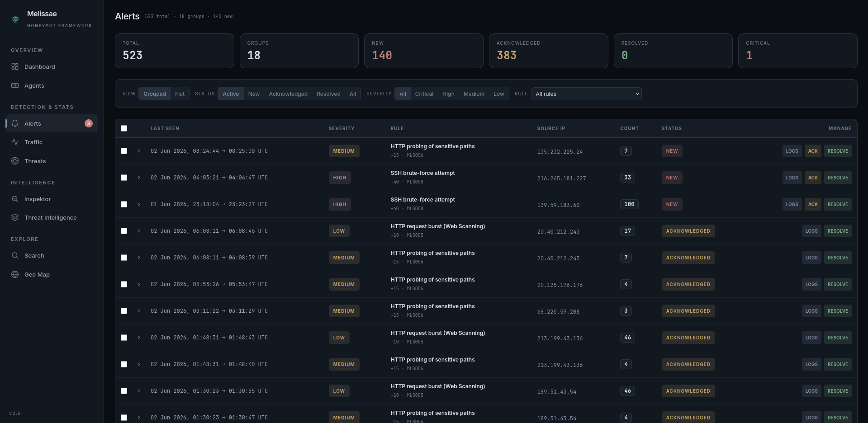The width and height of the screenshot is (868, 423).
Task: Click the HIGH severity tag on 216.245.181.227 row
Action: [340, 178]
